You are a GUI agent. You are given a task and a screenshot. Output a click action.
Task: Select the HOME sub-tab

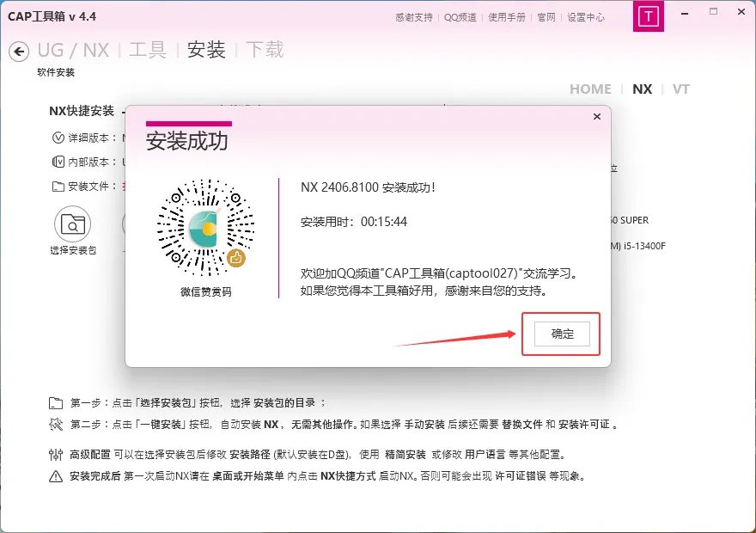tap(590, 89)
